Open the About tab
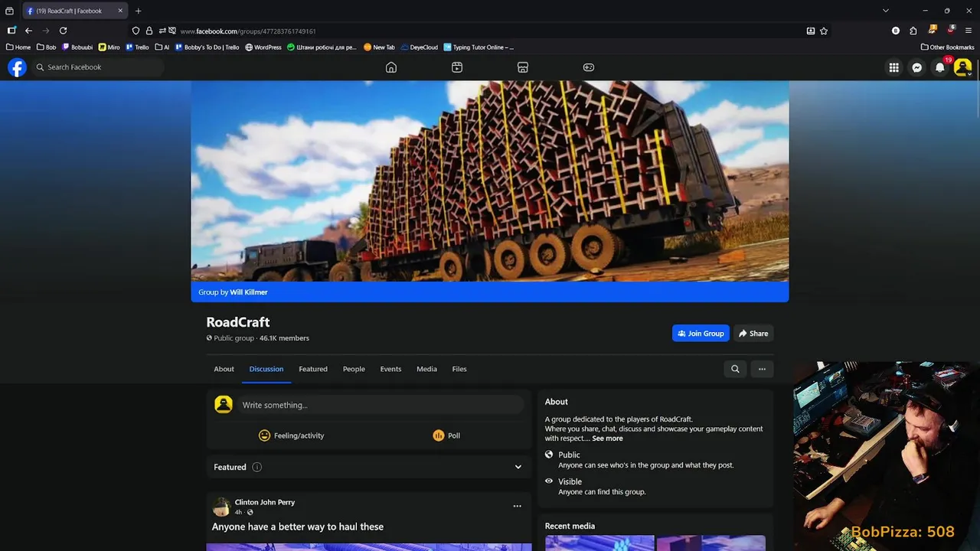Screen dimensions: 980x551 click(x=224, y=369)
